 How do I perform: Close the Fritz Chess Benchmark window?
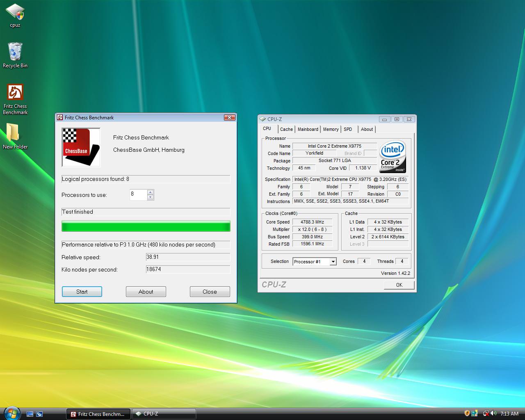[230, 117]
